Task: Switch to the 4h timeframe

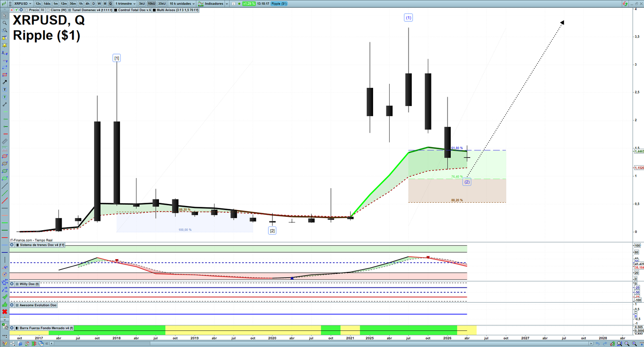Action: (x=87, y=4)
